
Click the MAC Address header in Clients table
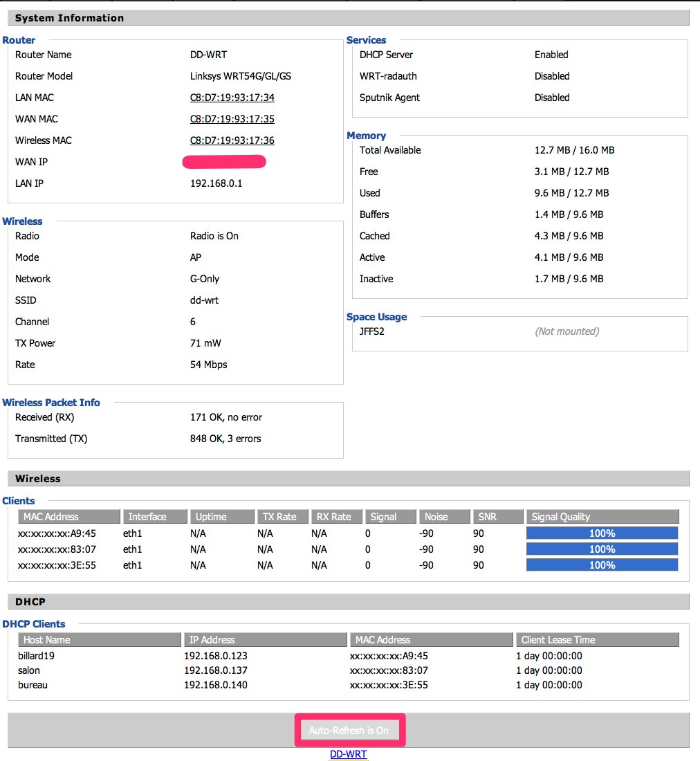coord(69,516)
